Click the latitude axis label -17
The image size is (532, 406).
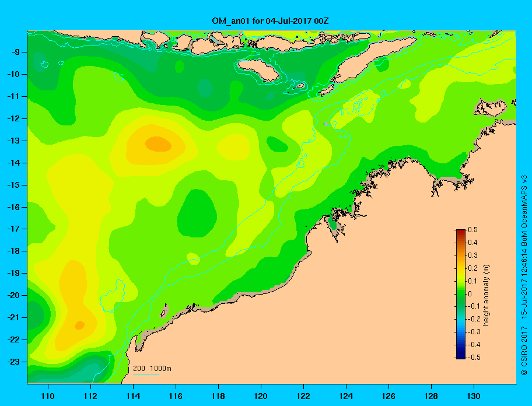coord(13,229)
